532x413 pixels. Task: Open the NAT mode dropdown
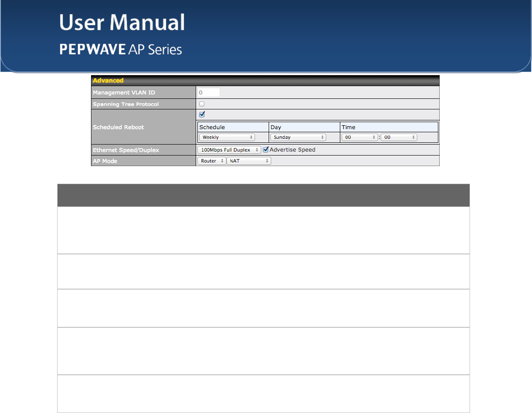(x=249, y=161)
